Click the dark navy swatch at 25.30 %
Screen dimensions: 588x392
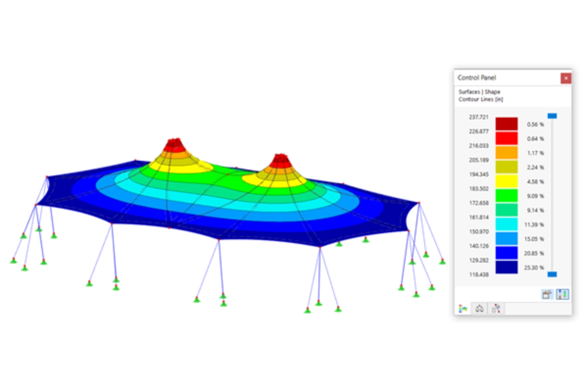tap(506, 267)
